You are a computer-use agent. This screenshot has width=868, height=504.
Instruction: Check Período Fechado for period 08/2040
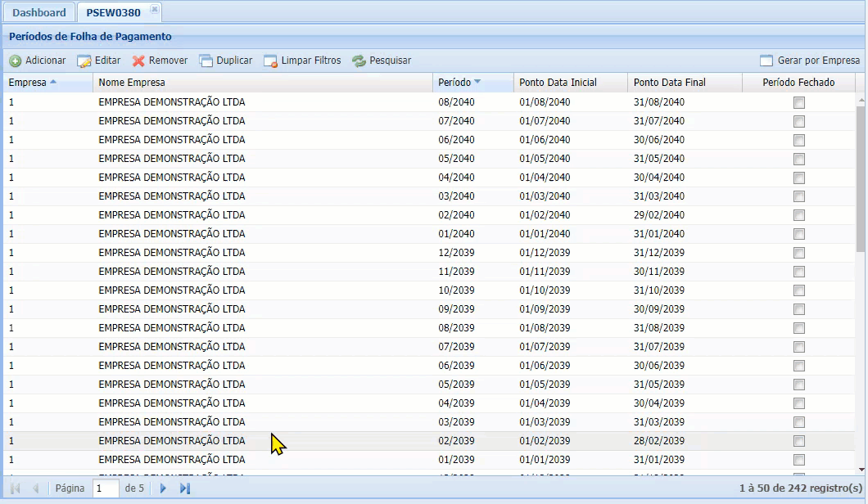[799, 101]
